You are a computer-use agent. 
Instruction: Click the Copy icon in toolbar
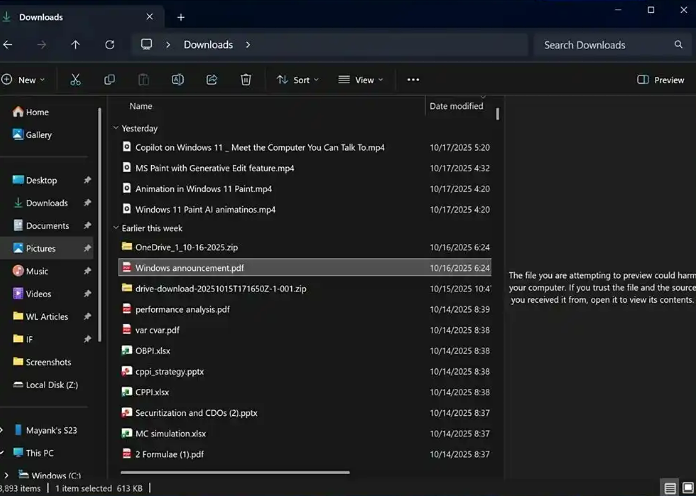(x=109, y=80)
